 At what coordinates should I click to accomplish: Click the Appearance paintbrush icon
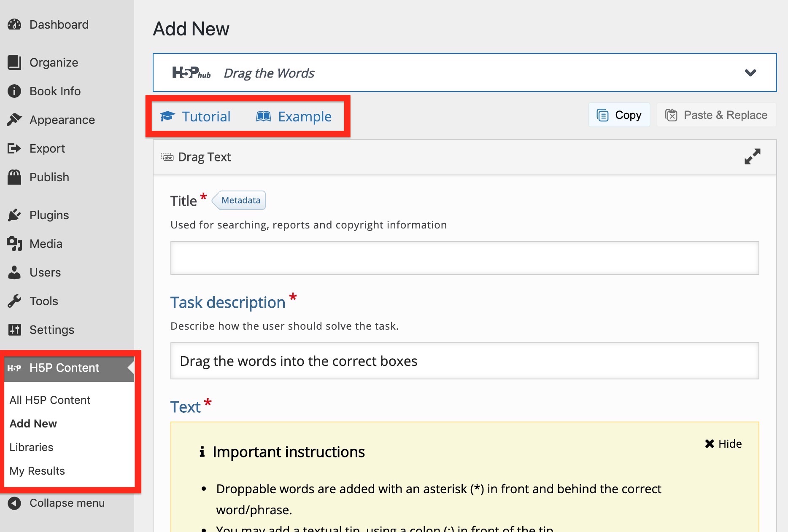[x=14, y=120]
